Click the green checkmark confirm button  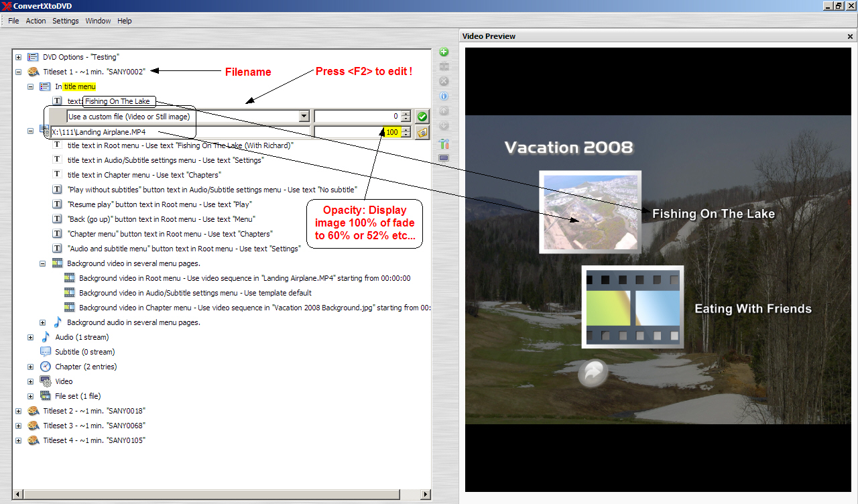coord(422,117)
